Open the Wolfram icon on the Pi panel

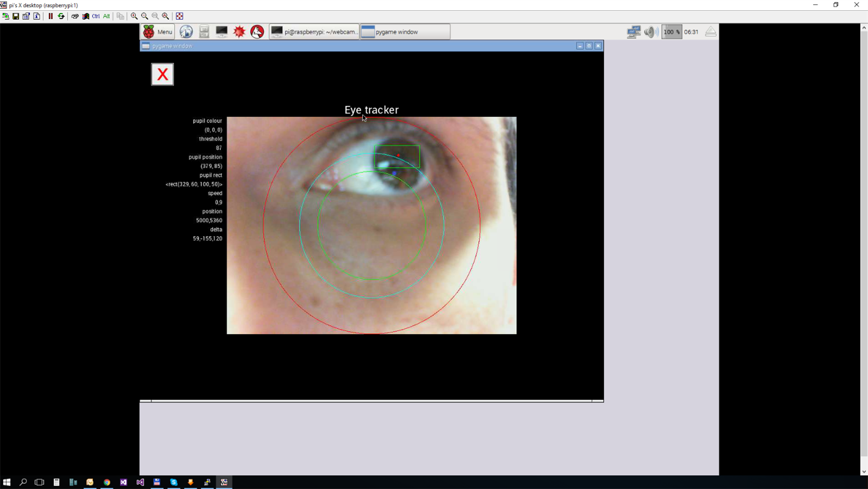(257, 32)
